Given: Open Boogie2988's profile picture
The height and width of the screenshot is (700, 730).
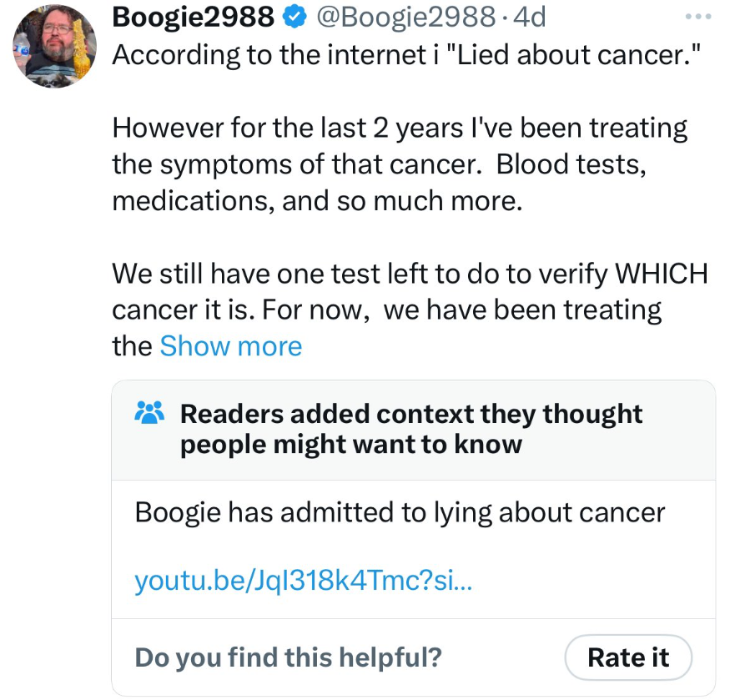Looking at the screenshot, I should point(56,47).
